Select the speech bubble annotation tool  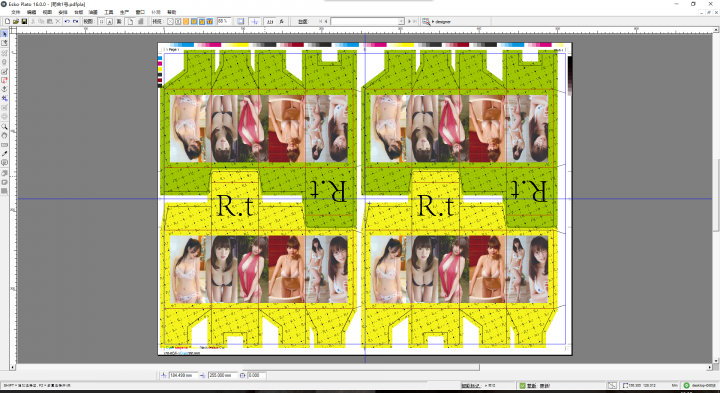pyautogui.click(x=5, y=163)
